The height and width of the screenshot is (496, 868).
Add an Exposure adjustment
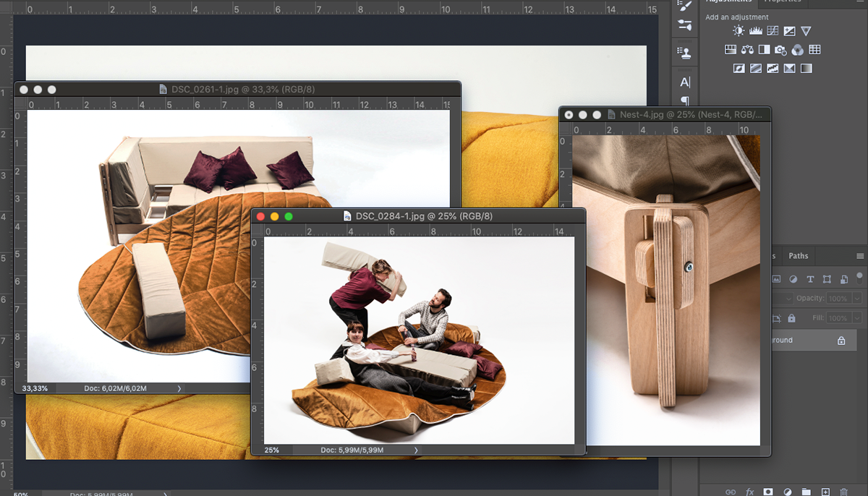pos(789,31)
